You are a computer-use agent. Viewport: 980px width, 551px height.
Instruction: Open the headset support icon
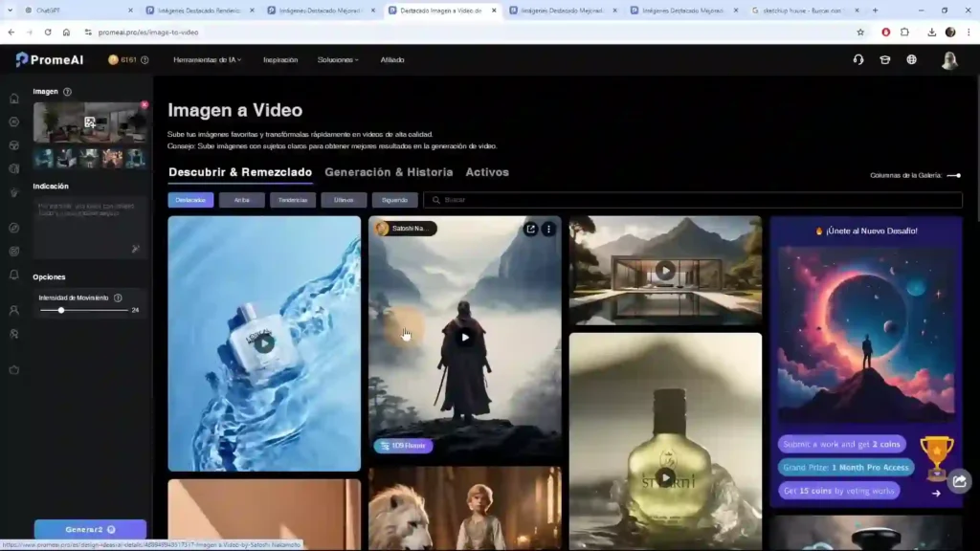pyautogui.click(x=858, y=59)
